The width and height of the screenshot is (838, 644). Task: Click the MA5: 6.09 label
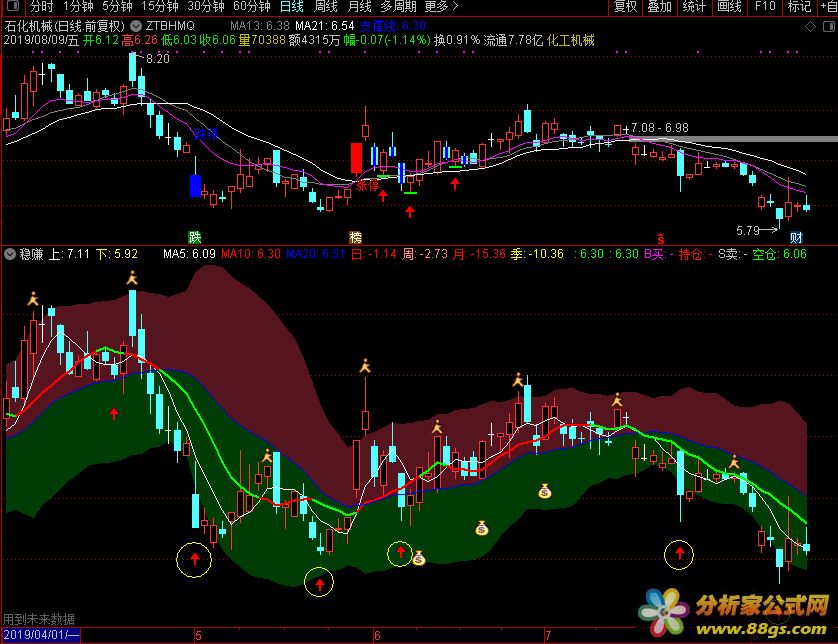point(189,254)
